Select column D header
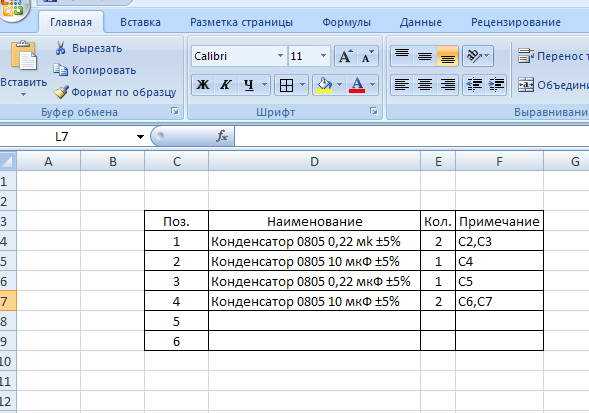The width and height of the screenshot is (589, 413). 314,162
